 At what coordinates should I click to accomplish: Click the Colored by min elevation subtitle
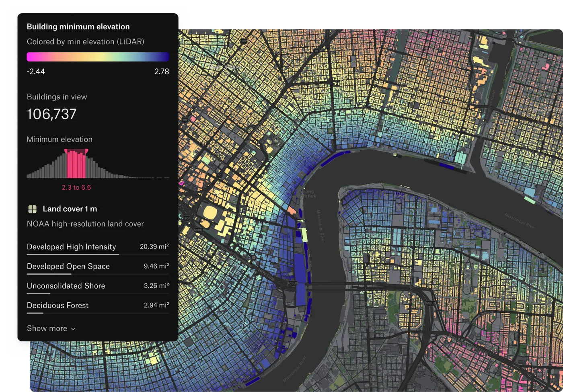(85, 41)
